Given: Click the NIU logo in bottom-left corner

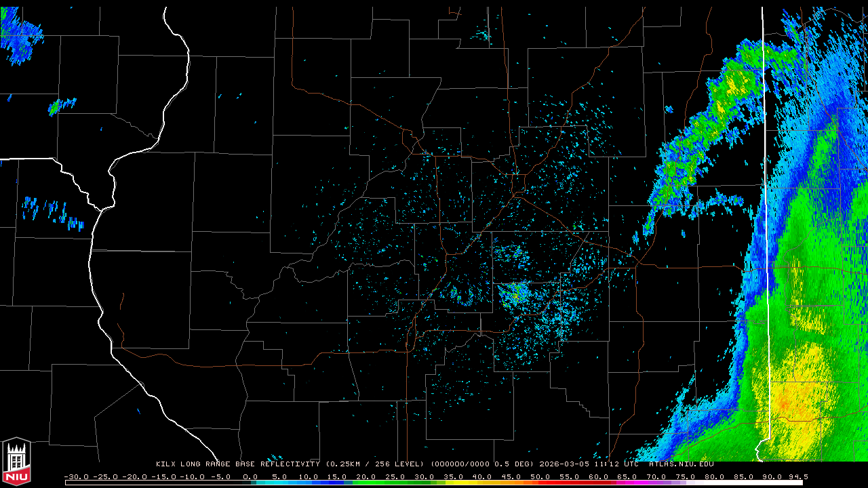Looking at the screenshot, I should pos(16,461).
